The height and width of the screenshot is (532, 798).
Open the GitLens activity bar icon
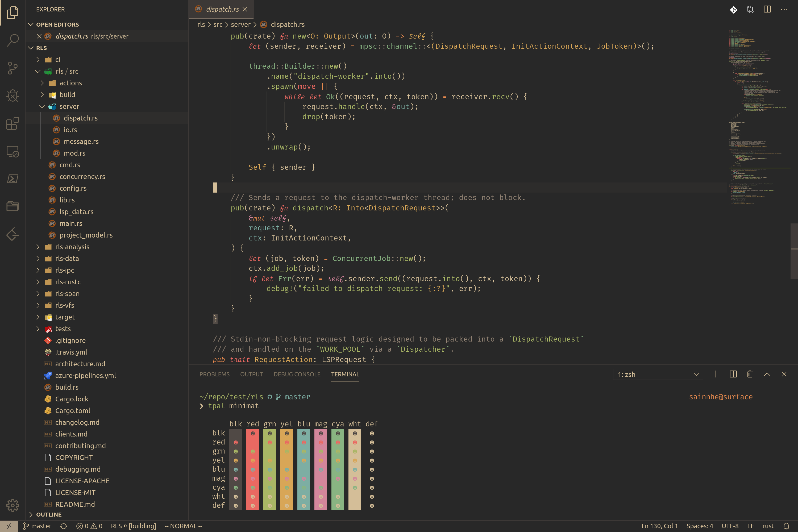[x=13, y=234]
